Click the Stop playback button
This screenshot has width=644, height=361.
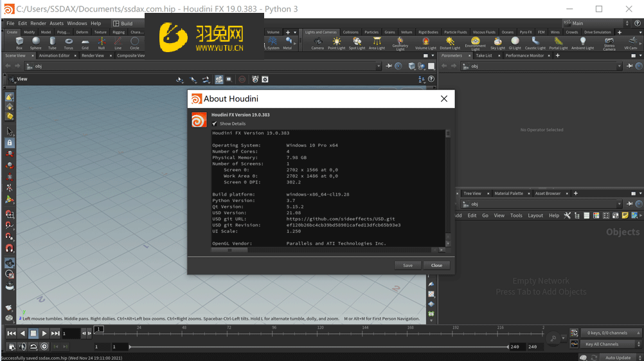33,333
